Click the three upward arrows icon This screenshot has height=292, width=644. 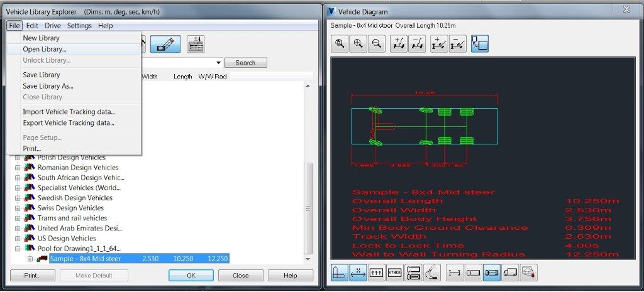tap(377, 273)
